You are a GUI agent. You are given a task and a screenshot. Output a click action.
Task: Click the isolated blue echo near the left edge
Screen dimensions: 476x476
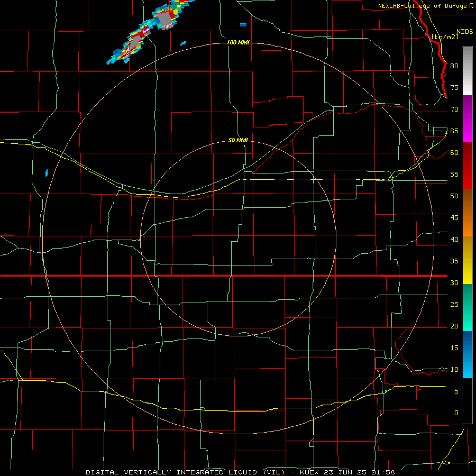coord(47,173)
